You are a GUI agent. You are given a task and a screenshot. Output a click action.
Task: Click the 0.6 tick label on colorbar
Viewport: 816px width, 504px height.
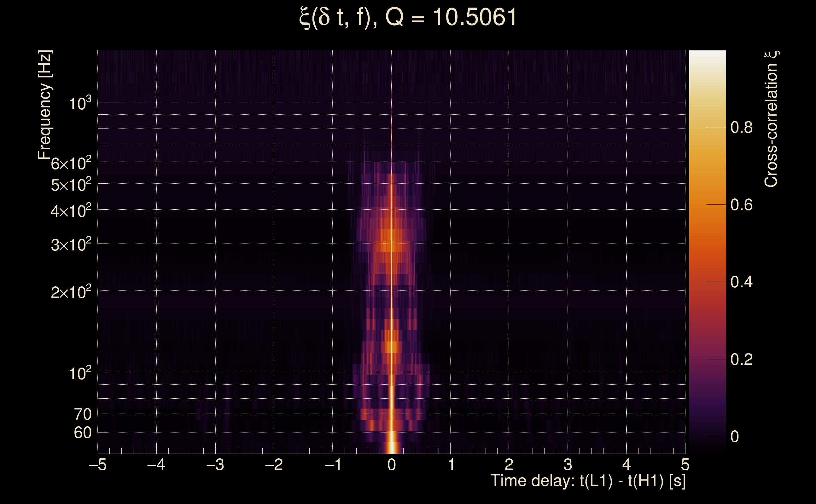pyautogui.click(x=741, y=205)
